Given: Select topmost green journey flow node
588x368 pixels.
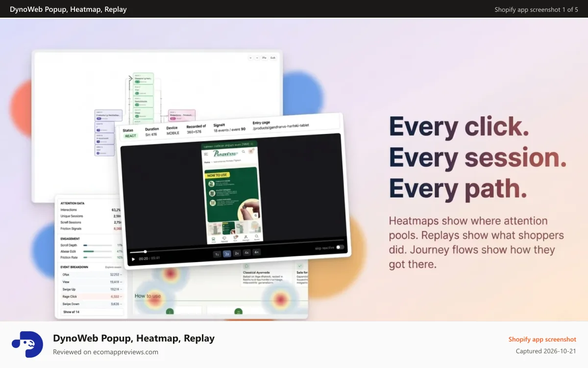Looking at the screenshot, I should (143, 79).
